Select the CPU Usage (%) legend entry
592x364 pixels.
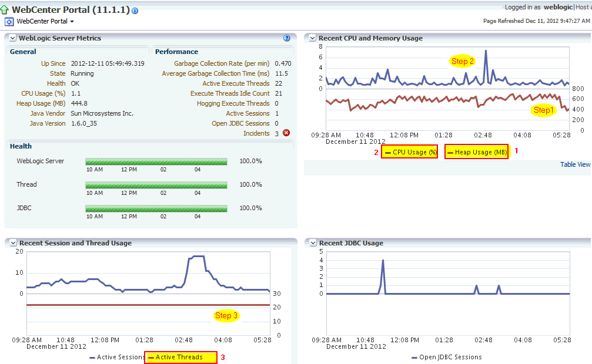[411, 152]
